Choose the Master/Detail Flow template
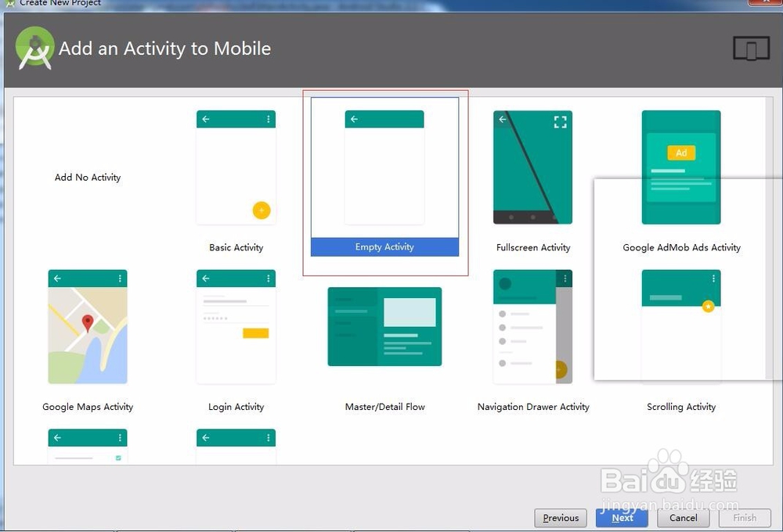 coord(384,326)
